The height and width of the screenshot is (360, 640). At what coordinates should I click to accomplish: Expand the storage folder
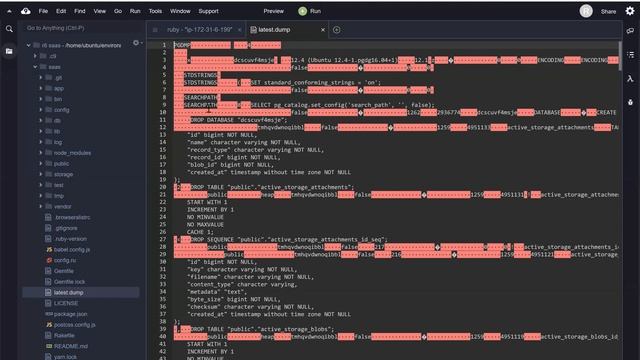click(41, 174)
